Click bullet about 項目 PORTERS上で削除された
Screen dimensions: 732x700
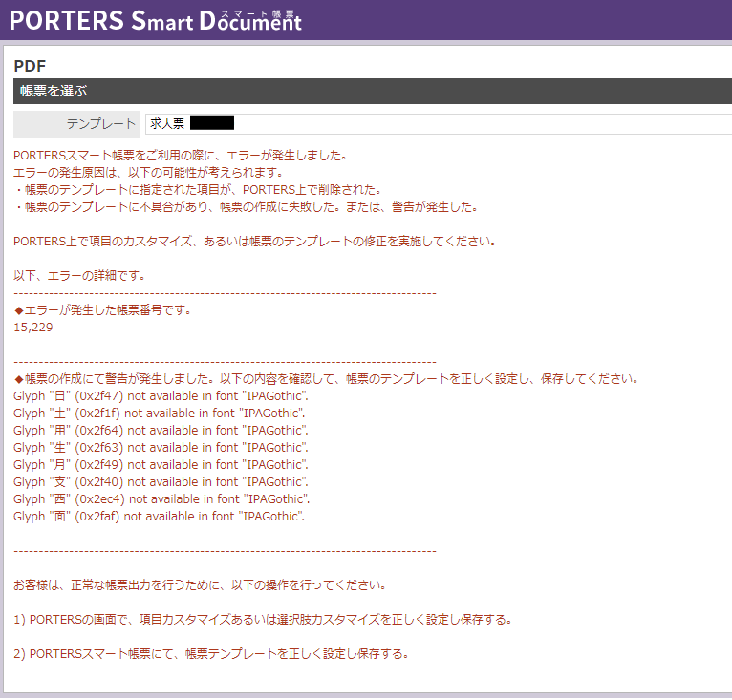point(199,190)
